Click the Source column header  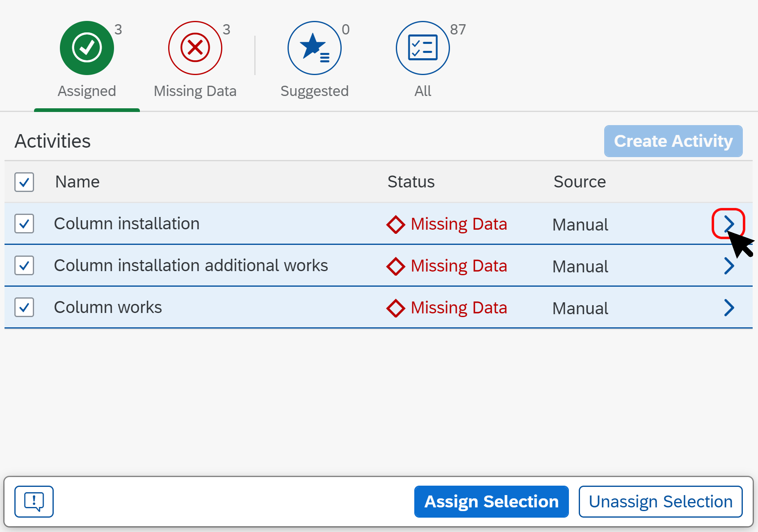[580, 182]
